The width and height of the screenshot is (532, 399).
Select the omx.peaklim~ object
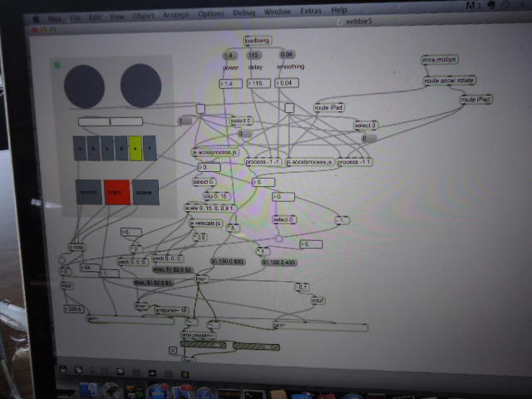198,335
